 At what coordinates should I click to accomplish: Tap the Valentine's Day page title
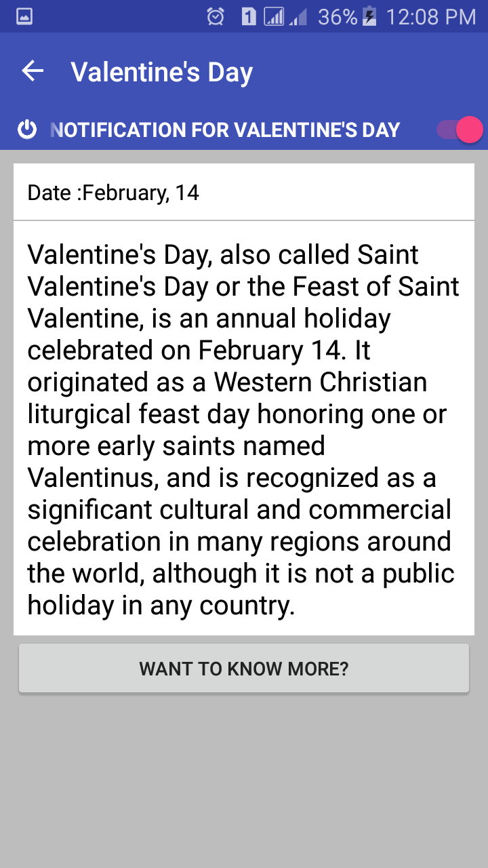(162, 73)
